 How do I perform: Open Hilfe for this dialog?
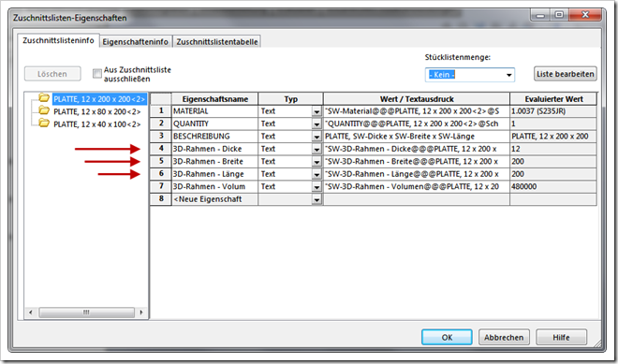tap(561, 337)
